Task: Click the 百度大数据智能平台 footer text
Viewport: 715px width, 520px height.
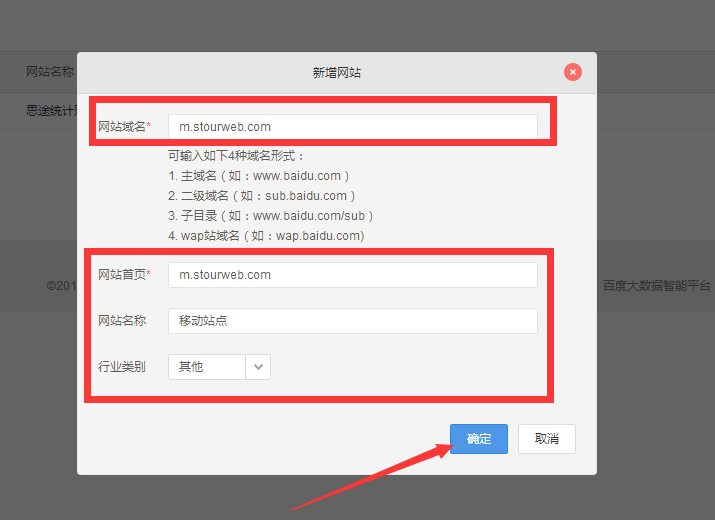Action: pos(656,285)
